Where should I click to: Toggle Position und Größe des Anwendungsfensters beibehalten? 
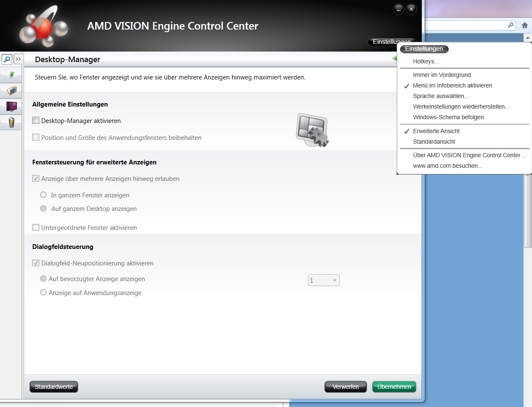36,137
